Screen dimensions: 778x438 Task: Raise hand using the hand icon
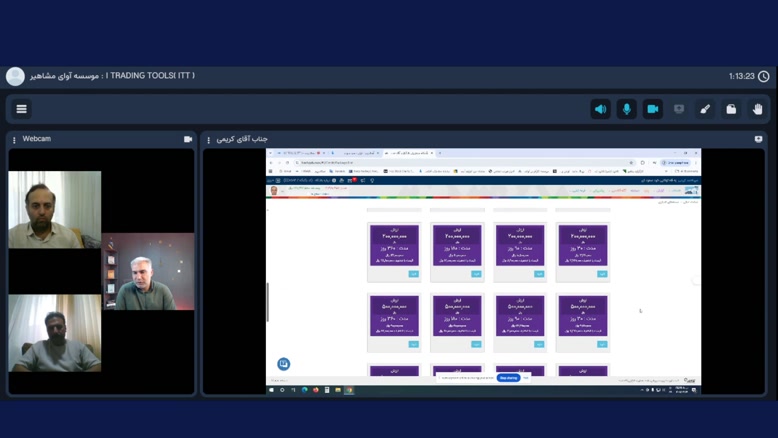pyautogui.click(x=757, y=109)
